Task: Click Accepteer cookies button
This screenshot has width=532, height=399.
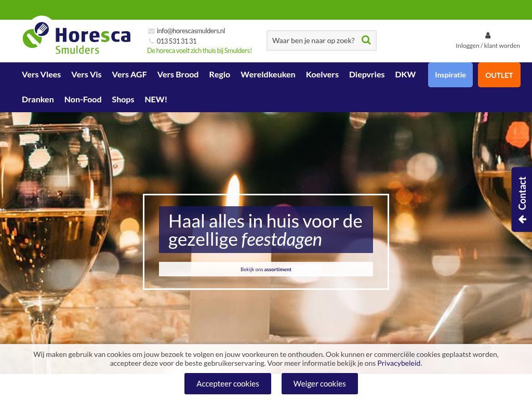Action: pyautogui.click(x=228, y=384)
